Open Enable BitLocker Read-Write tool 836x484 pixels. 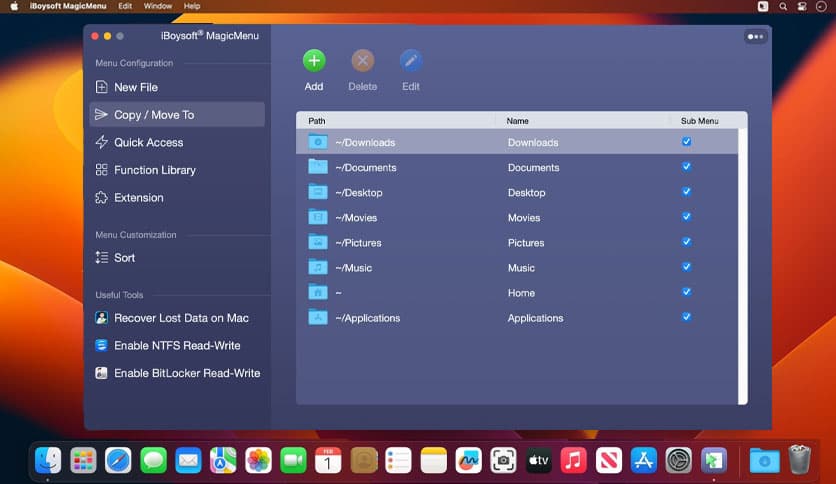pyautogui.click(x=177, y=373)
